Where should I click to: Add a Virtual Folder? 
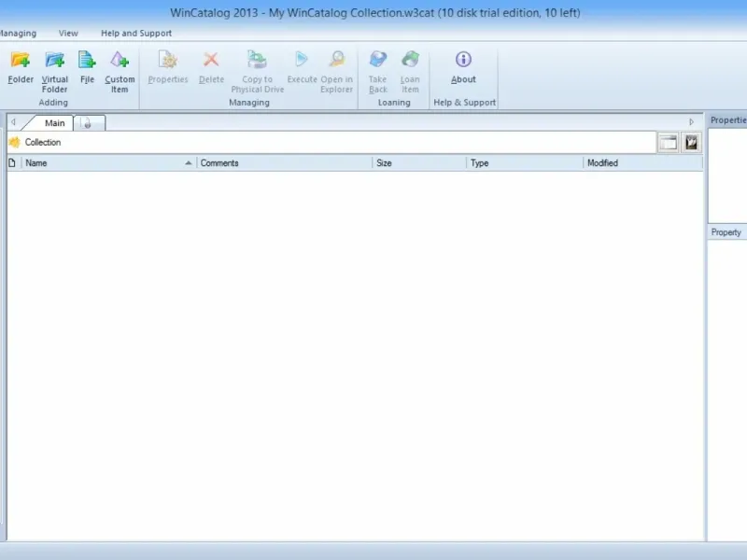point(54,72)
